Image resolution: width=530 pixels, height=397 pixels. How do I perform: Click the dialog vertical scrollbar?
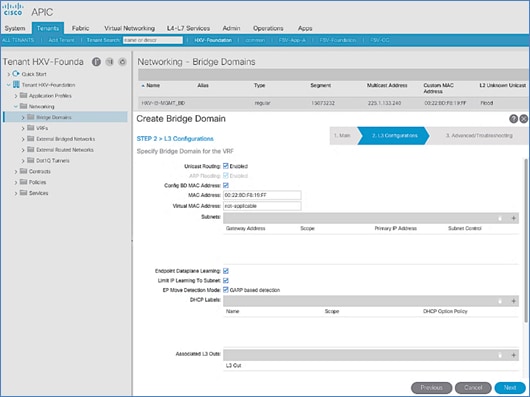[526, 240]
